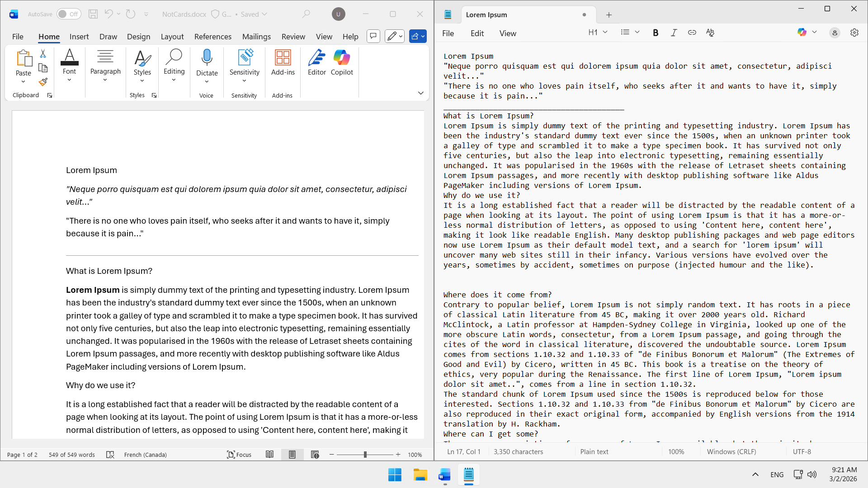Image resolution: width=868 pixels, height=488 pixels.
Task: Click the zoom slider handle in Word
Action: 365,455
